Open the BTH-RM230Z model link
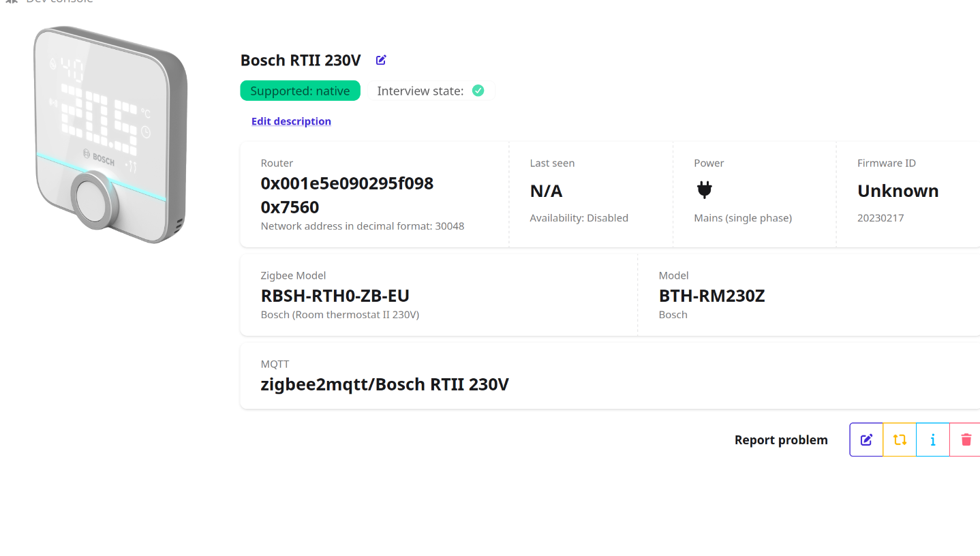The image size is (980, 556). 711,296
